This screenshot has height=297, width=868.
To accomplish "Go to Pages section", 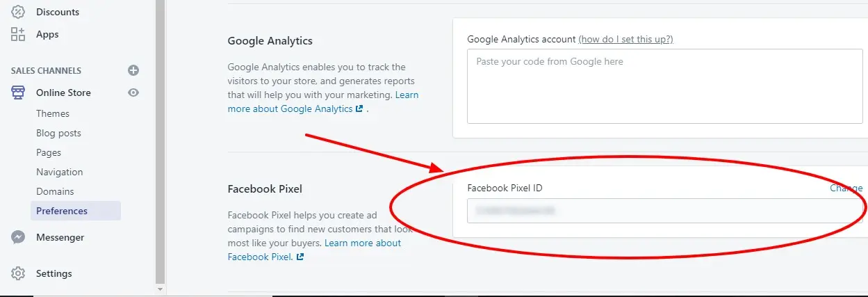I will pyautogui.click(x=49, y=152).
